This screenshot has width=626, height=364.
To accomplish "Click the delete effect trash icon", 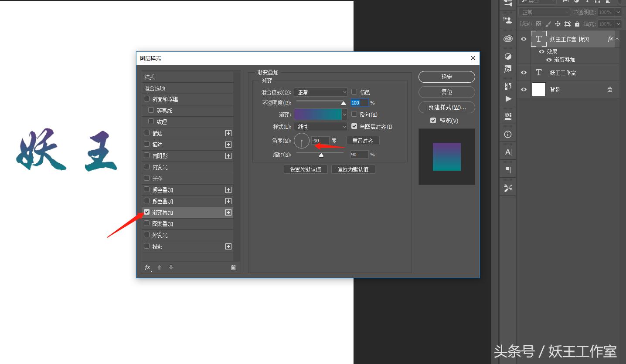I will (234, 267).
